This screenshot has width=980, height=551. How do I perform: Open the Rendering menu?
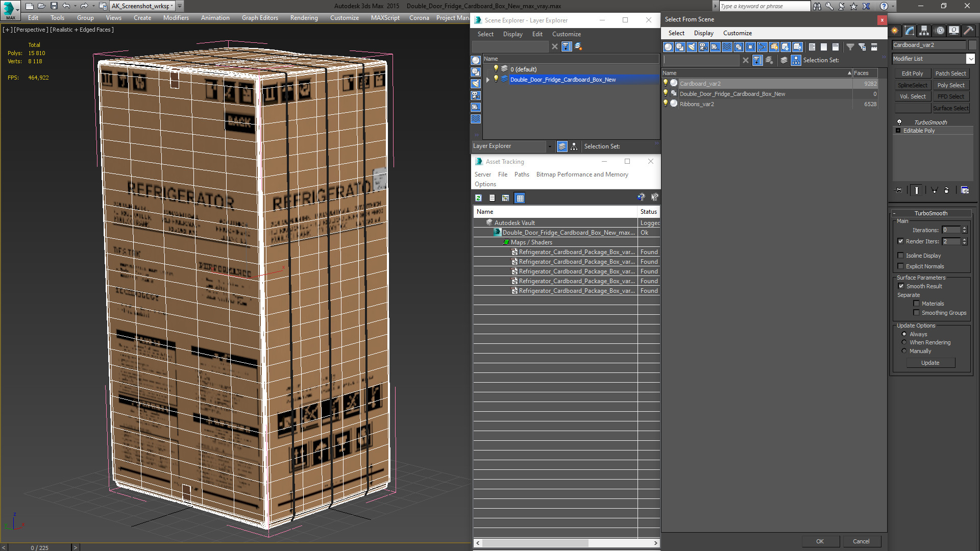click(304, 17)
